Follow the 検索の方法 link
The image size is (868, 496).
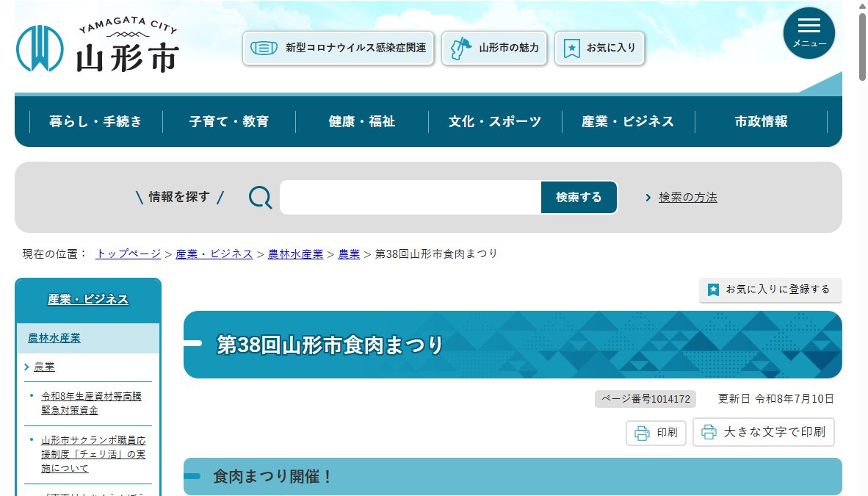tap(687, 197)
